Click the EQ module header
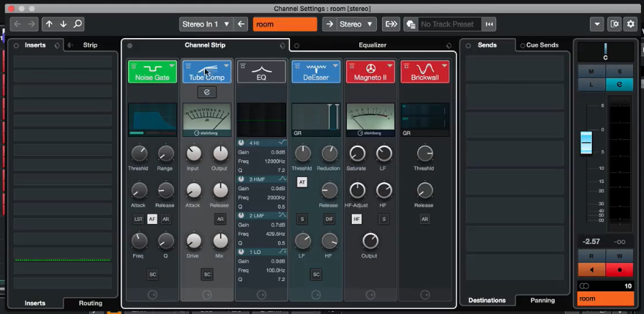Viewport: 644px width, 314px height. coord(261,72)
